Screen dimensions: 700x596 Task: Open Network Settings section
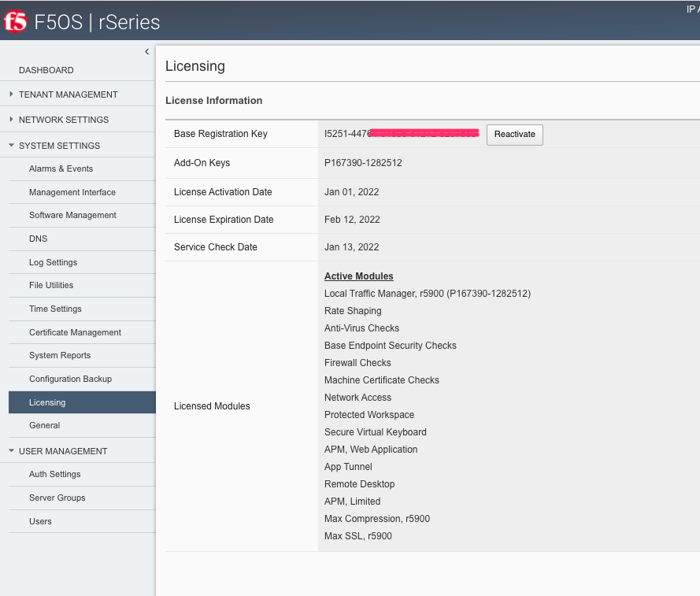coord(64,120)
